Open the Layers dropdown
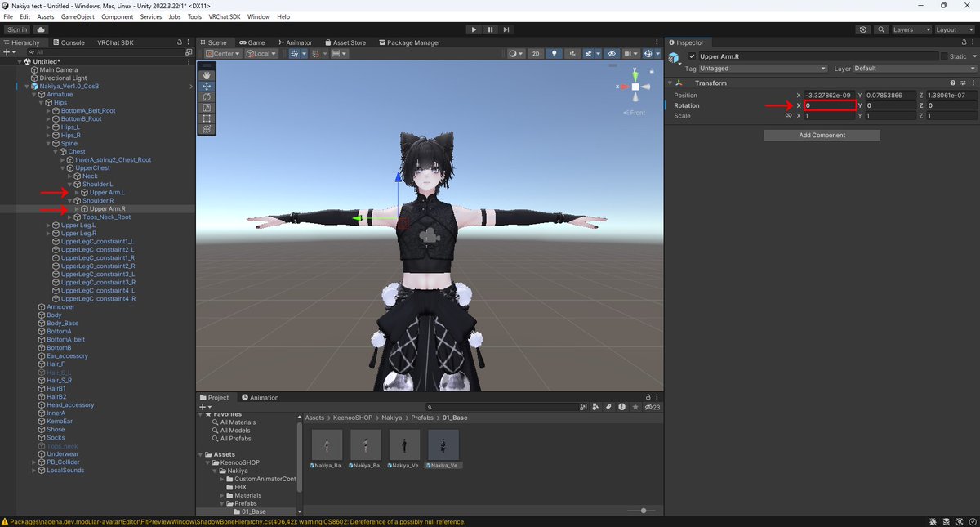The width and height of the screenshot is (980, 527). tap(911, 29)
